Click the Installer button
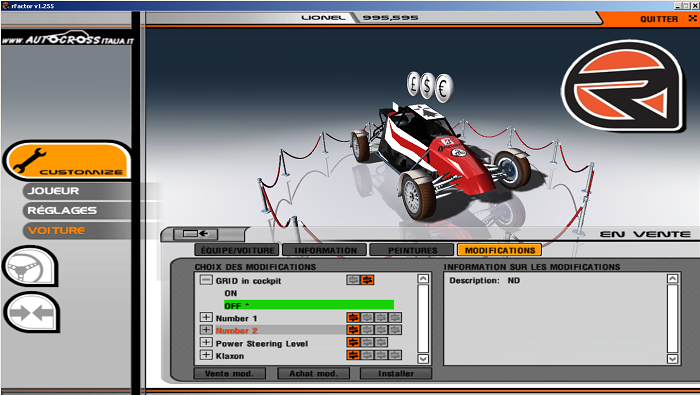Screen dimensions: 700x395 tap(396, 373)
